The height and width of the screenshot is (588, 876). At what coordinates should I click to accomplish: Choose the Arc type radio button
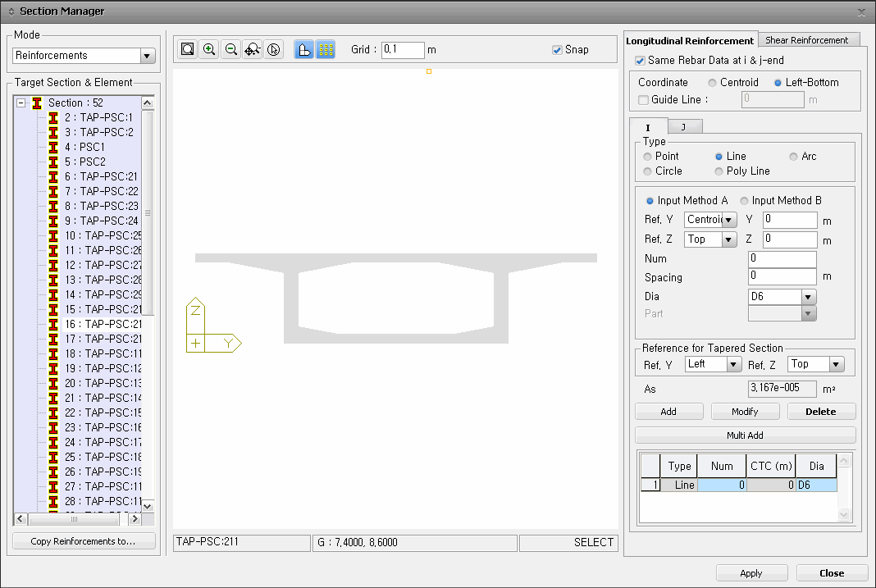pyautogui.click(x=793, y=157)
